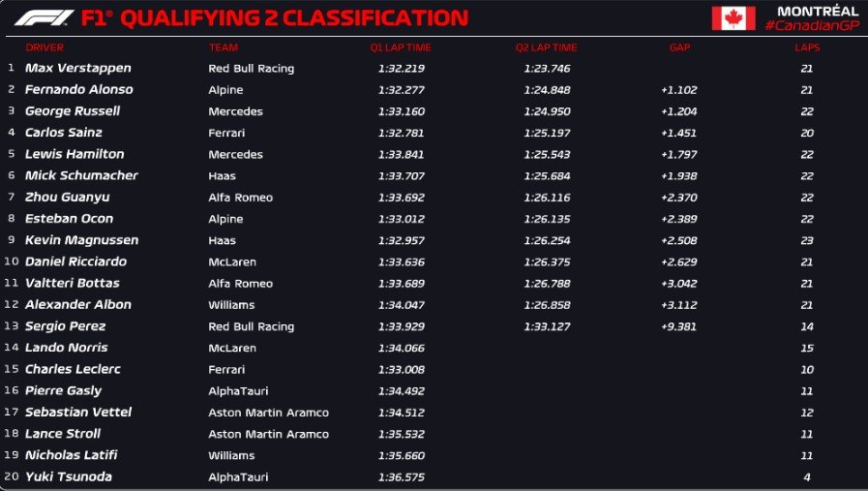The image size is (868, 491).
Task: Click the Canadian flag icon
Action: pyautogui.click(x=733, y=18)
